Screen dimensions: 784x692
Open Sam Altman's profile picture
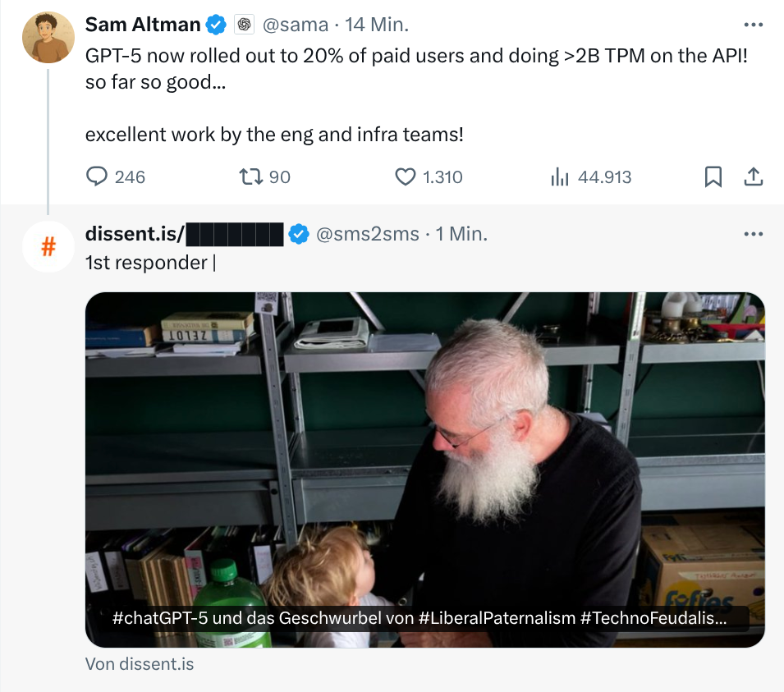click(48, 38)
